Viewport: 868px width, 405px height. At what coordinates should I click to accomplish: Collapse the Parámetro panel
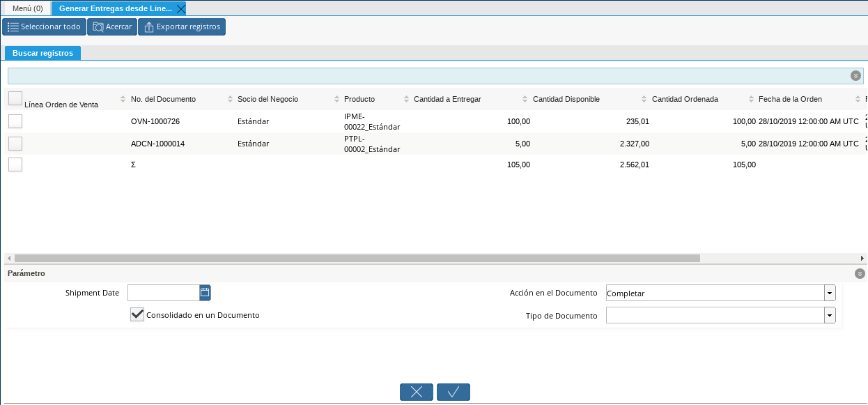(860, 274)
